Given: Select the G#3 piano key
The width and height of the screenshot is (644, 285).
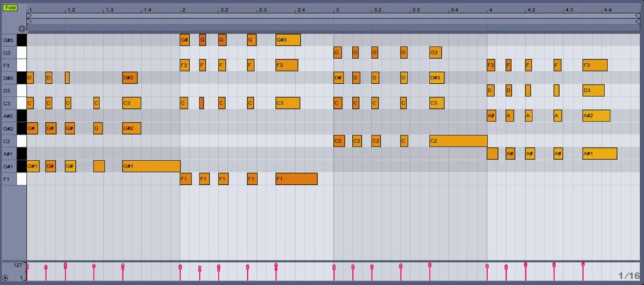Looking at the screenshot, I should pos(22,40).
